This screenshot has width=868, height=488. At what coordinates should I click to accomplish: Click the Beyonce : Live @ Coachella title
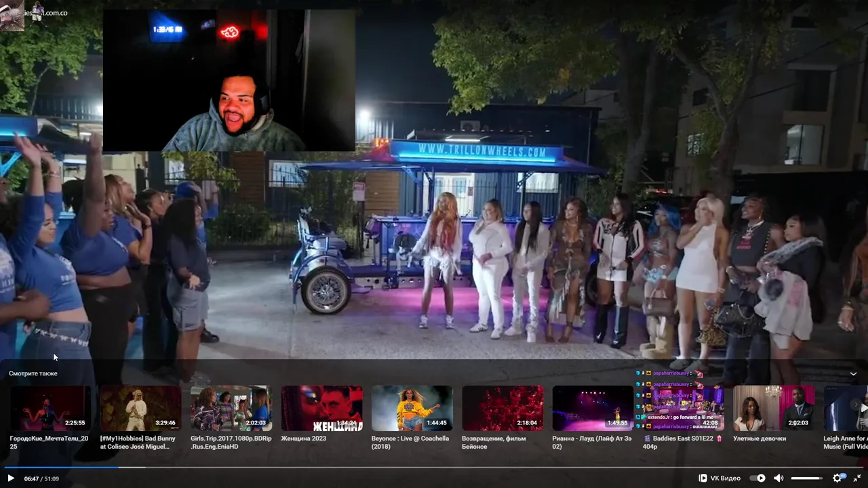click(410, 443)
